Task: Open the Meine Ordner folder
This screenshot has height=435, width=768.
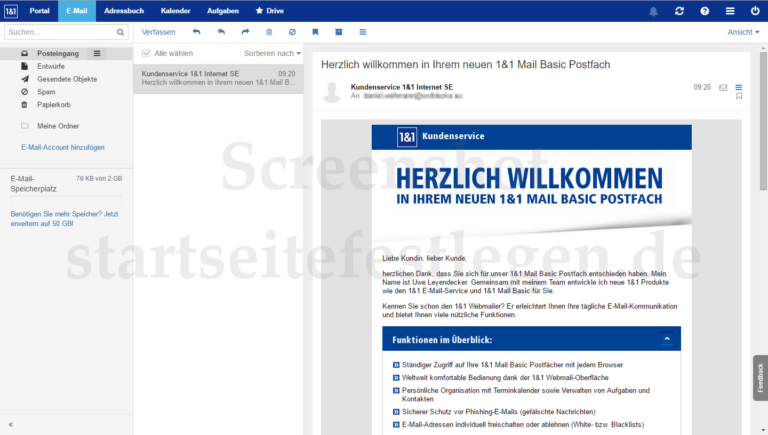Action: [58, 126]
